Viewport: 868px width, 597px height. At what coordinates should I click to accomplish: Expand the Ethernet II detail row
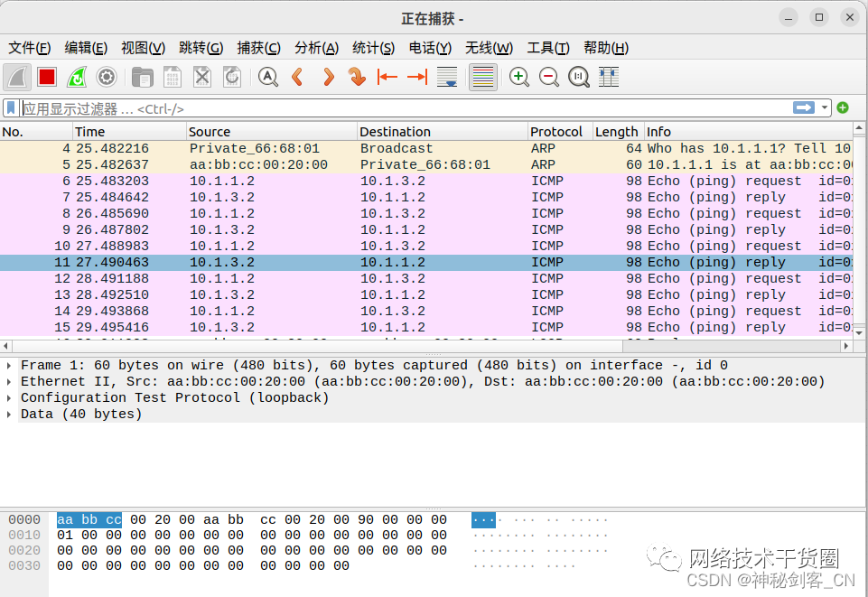(x=9, y=381)
